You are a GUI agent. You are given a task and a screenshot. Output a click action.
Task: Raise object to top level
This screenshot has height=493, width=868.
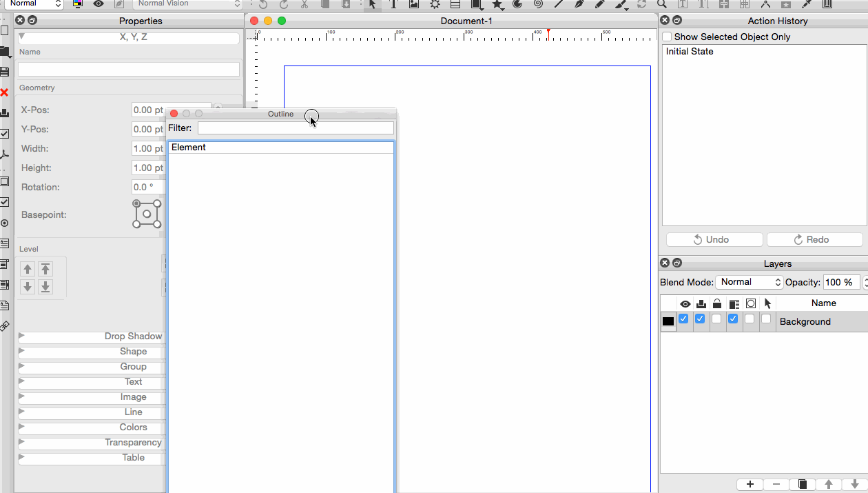point(45,269)
